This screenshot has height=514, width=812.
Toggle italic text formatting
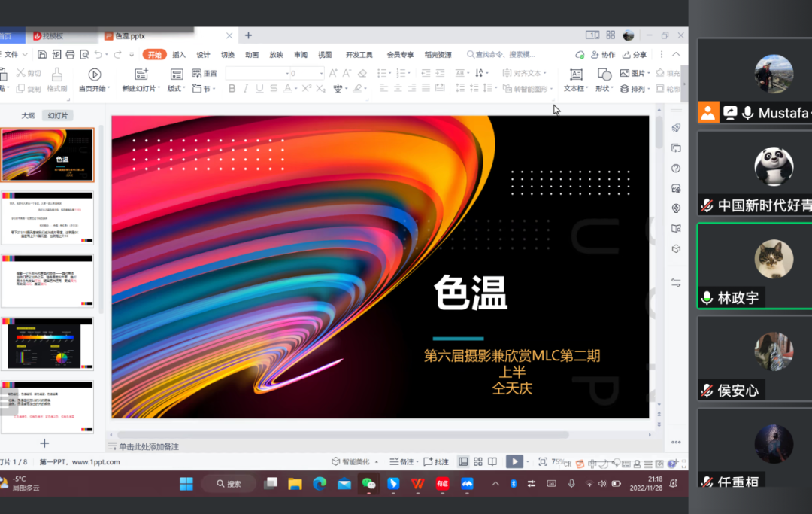point(245,89)
